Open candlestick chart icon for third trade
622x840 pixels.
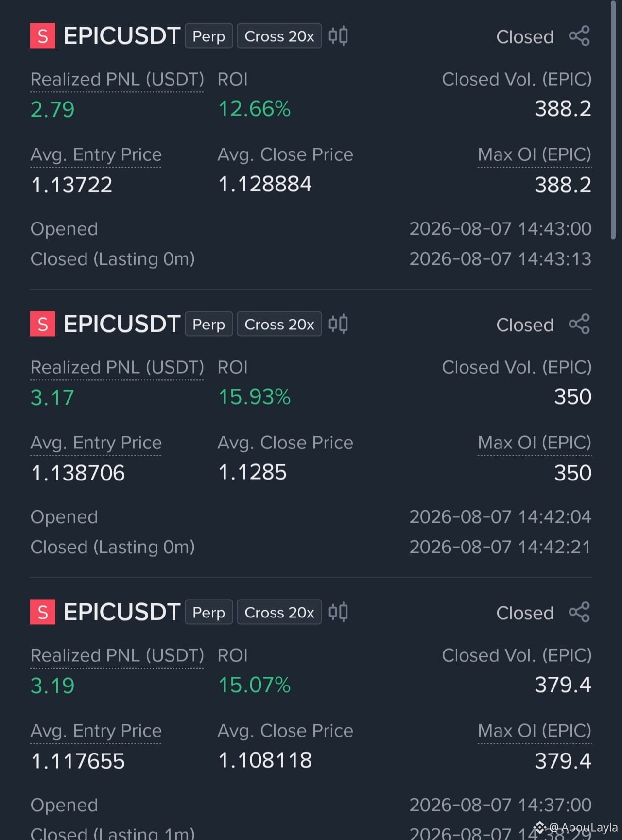(338, 612)
